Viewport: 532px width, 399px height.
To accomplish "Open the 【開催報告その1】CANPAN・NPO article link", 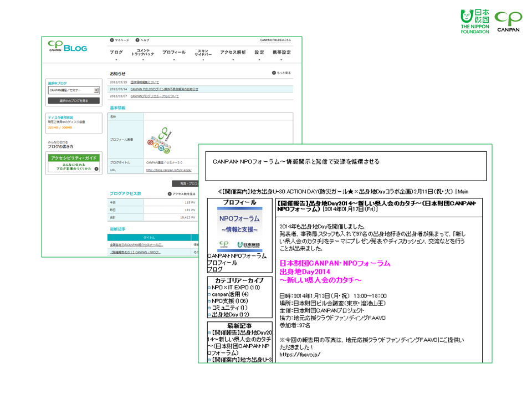I will pyautogui.click(x=135, y=252).
